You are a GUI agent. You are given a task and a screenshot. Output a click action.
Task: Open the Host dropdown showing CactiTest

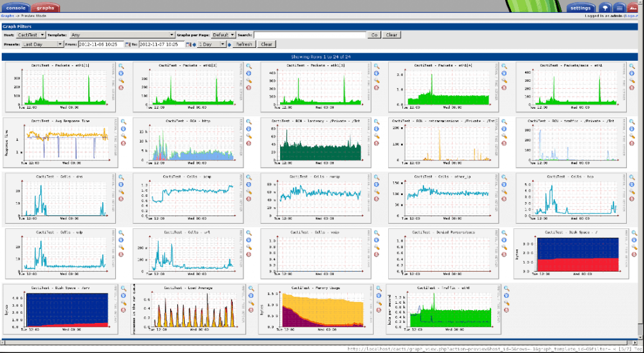[31, 35]
